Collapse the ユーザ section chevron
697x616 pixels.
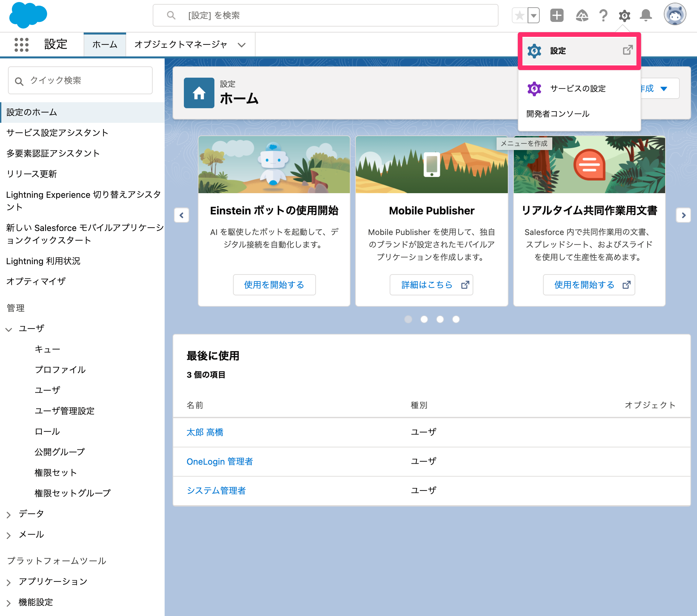[9, 329]
